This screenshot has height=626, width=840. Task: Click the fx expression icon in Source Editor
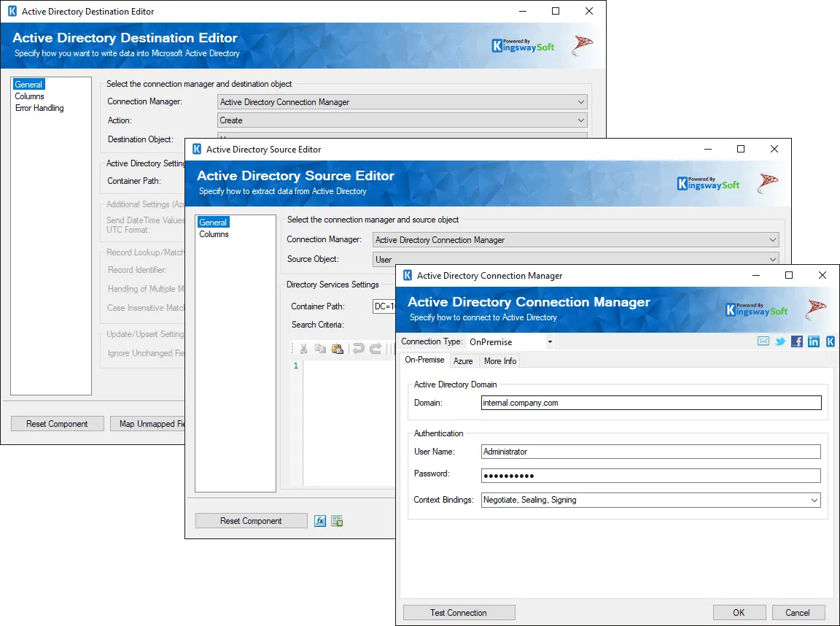tap(320, 521)
